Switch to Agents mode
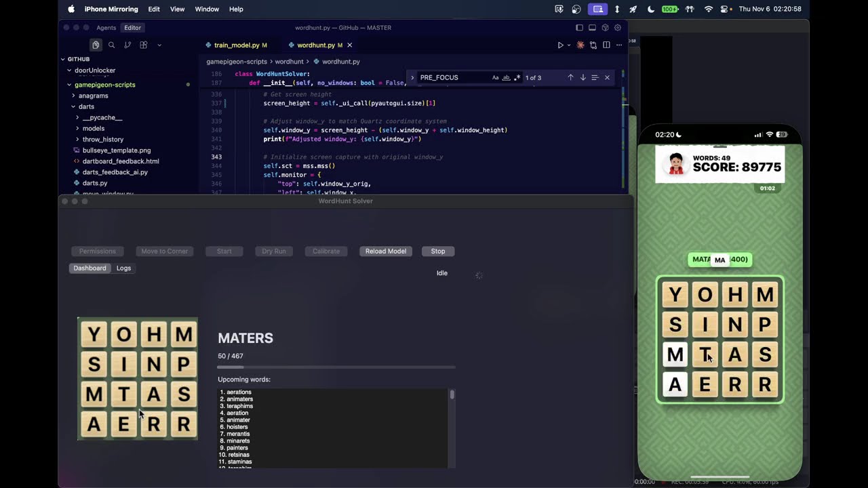The image size is (868, 488). tap(106, 28)
